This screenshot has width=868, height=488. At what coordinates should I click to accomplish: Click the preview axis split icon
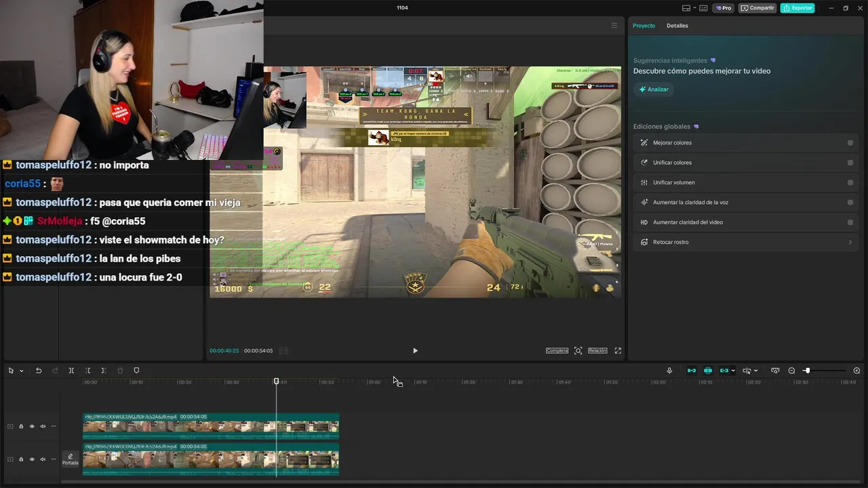coord(747,371)
